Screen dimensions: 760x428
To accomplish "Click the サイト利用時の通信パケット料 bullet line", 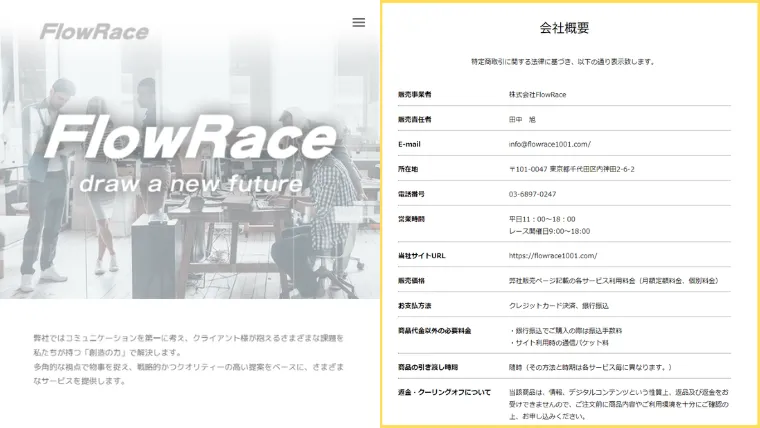I will click(559, 343).
